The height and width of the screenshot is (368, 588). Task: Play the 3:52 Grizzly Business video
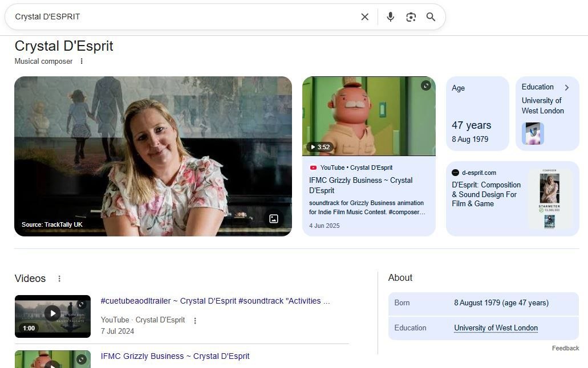(x=369, y=116)
